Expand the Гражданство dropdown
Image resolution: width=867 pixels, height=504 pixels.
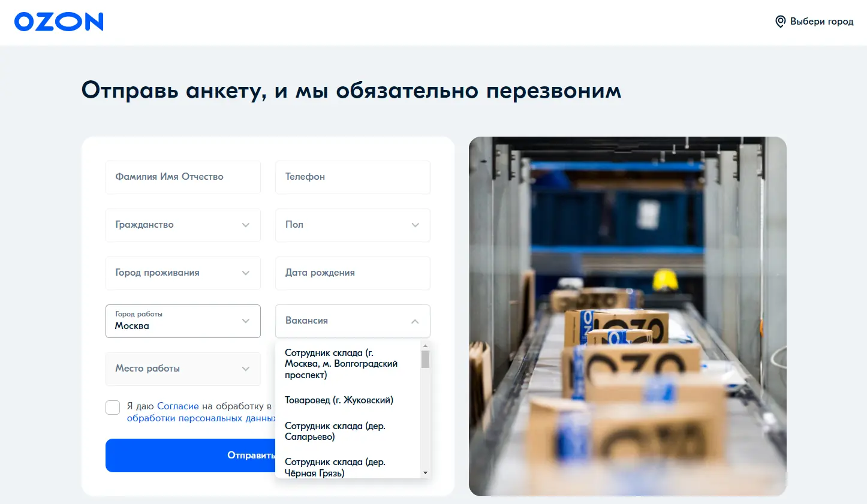[x=183, y=225]
